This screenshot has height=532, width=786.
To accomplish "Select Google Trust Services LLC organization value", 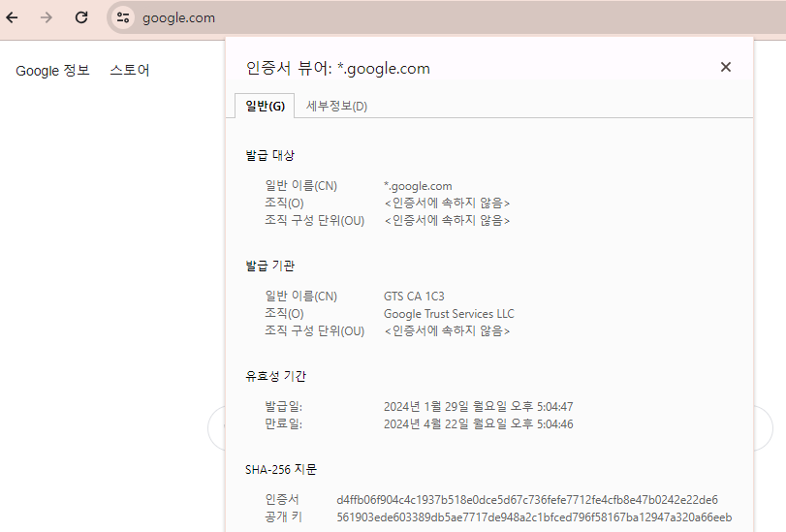I will click(x=449, y=314).
